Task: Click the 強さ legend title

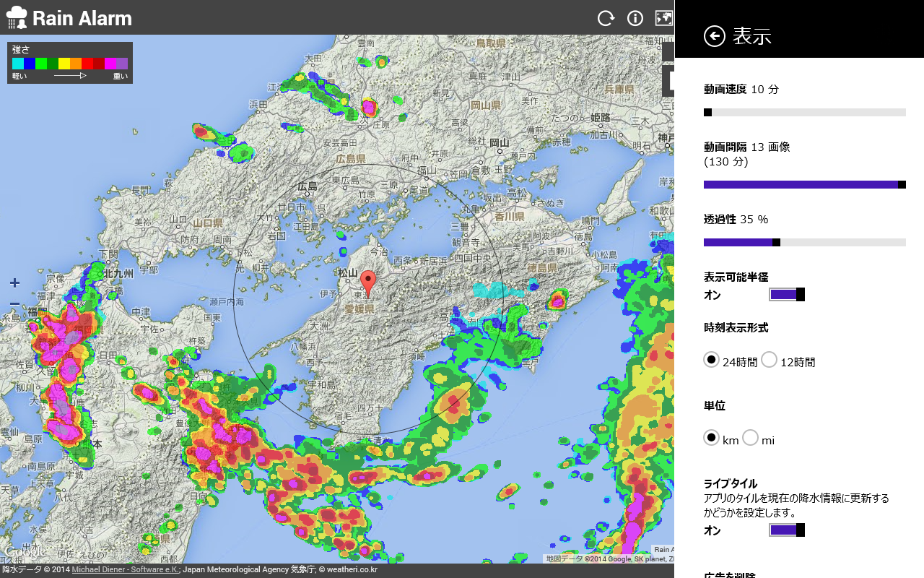Action: point(21,50)
